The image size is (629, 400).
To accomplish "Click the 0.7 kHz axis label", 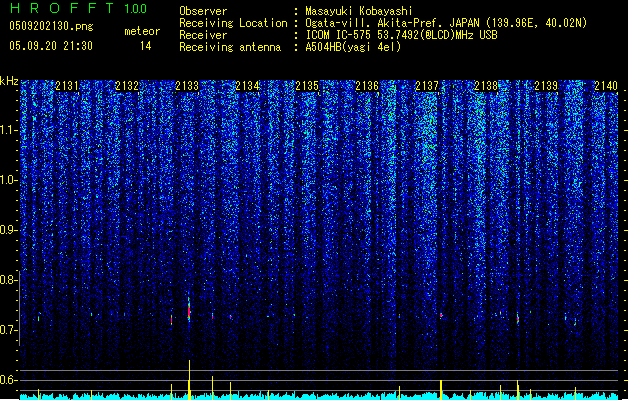I will click(x=9, y=330).
